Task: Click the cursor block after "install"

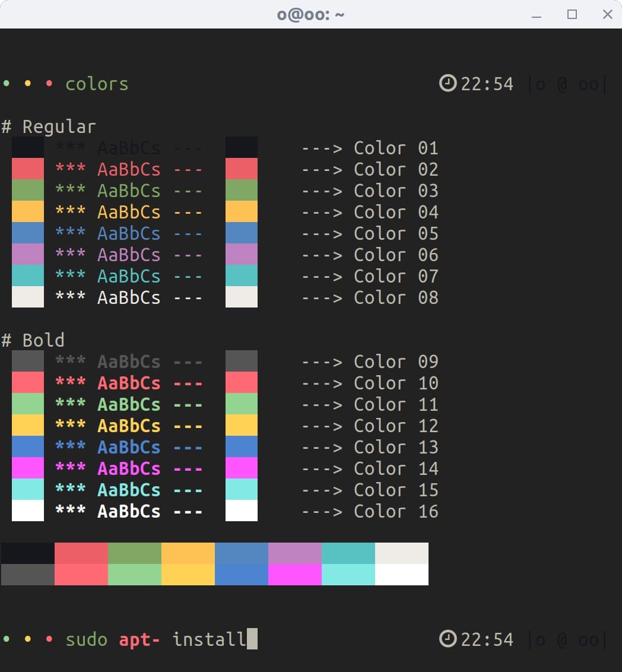Action: [x=252, y=639]
